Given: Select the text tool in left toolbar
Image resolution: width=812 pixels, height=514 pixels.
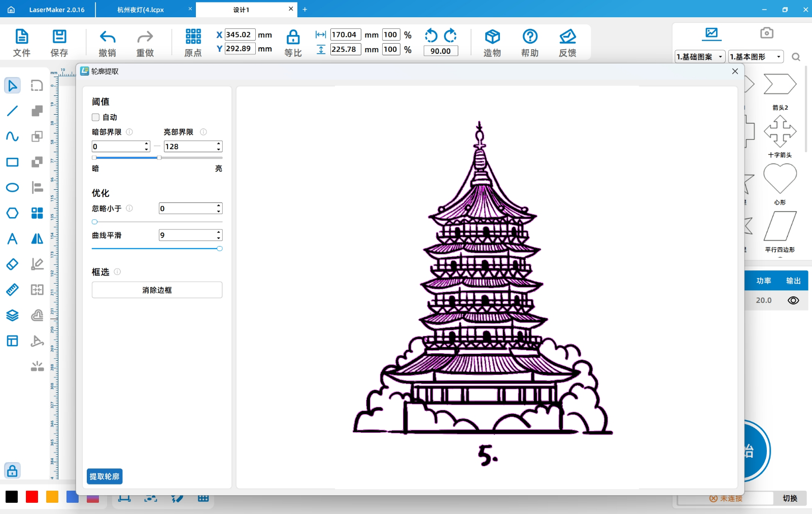Looking at the screenshot, I should tap(12, 238).
